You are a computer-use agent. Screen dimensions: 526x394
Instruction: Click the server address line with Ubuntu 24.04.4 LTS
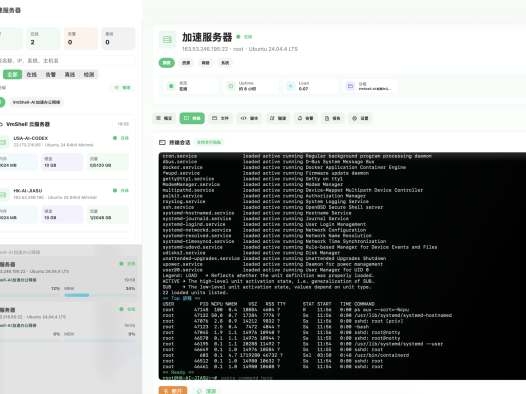240,49
